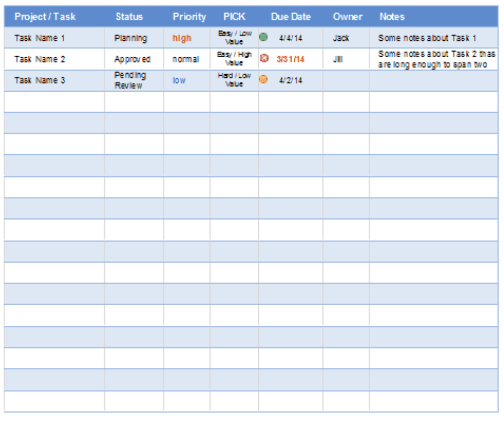Select the Planning status cell
Image resolution: width=504 pixels, height=425 pixels.
coord(134,38)
